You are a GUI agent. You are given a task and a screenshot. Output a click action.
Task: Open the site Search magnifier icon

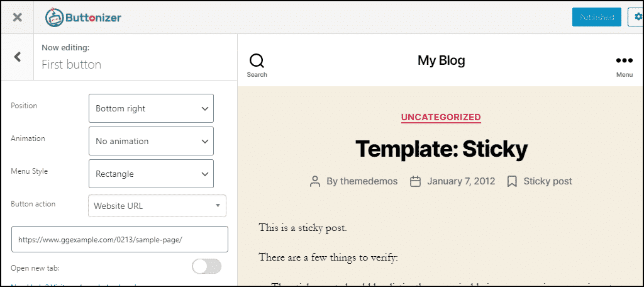(x=257, y=61)
